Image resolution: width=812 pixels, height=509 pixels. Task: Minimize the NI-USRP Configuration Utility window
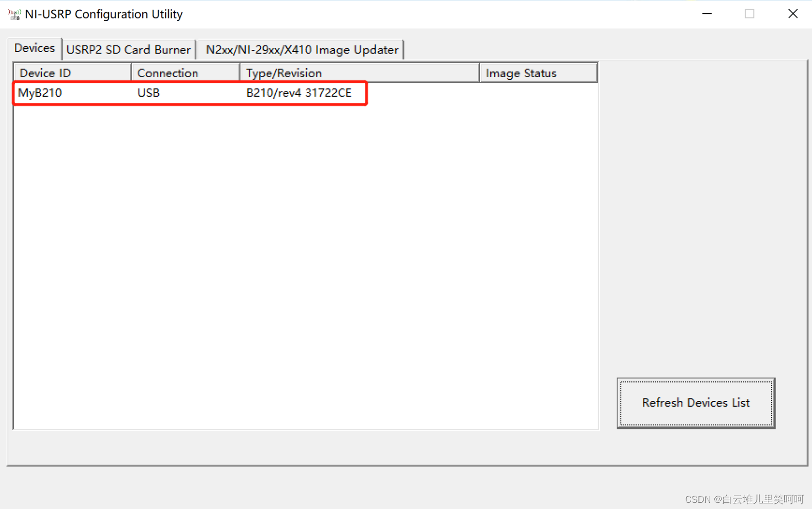tap(707, 14)
